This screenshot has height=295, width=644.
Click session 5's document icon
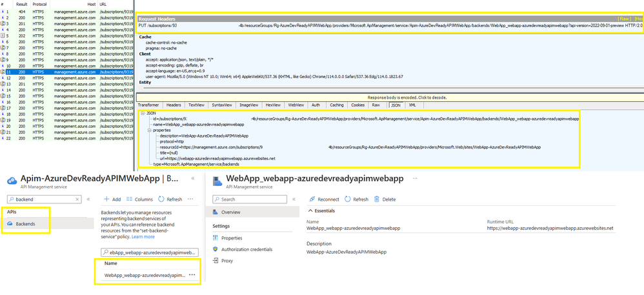3,36
